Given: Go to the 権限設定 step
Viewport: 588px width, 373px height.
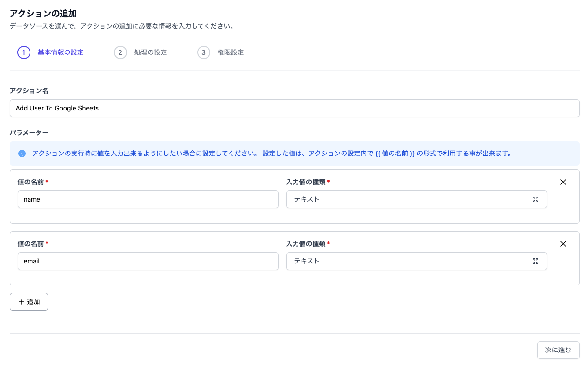Looking at the screenshot, I should point(231,52).
